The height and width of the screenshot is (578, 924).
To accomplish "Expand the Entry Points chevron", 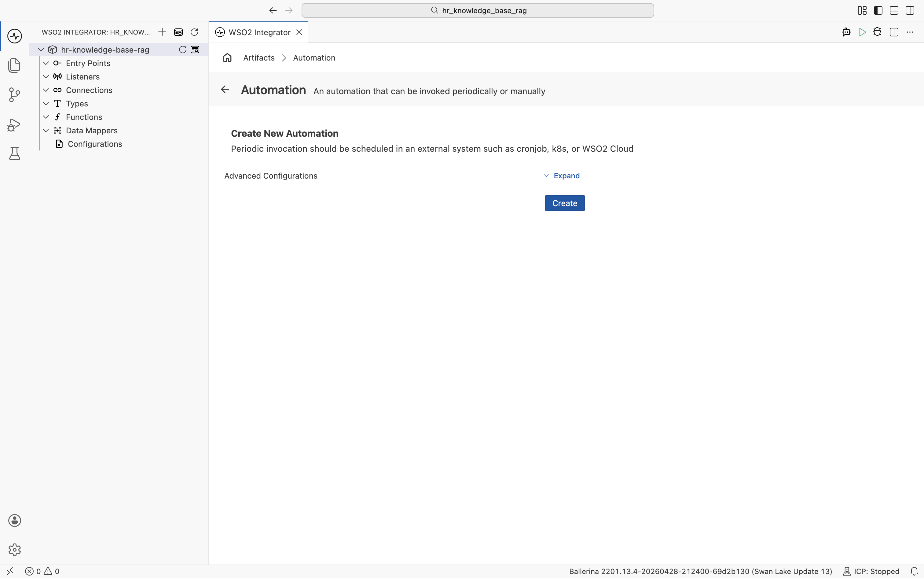I will [46, 63].
